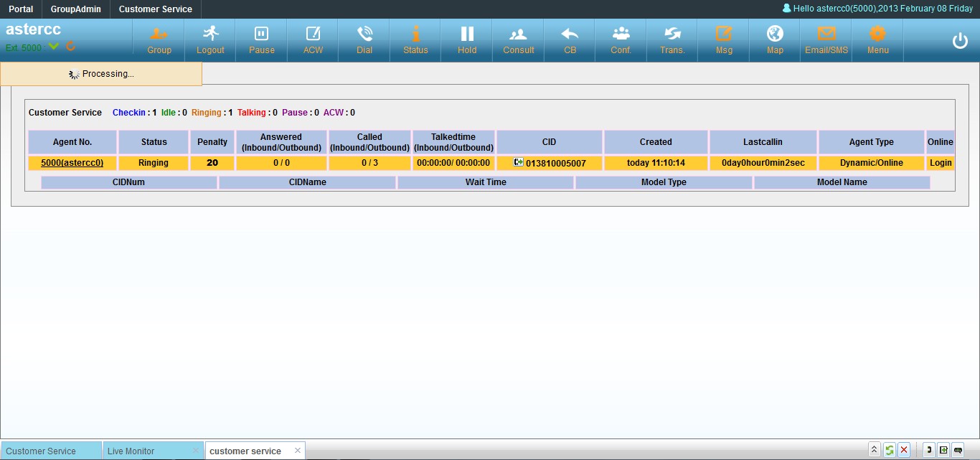Click the Login link in Online column

coord(941,163)
